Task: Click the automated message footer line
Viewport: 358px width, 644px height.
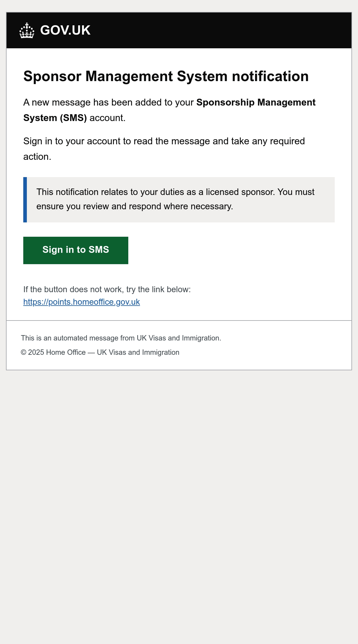Action: [x=121, y=338]
